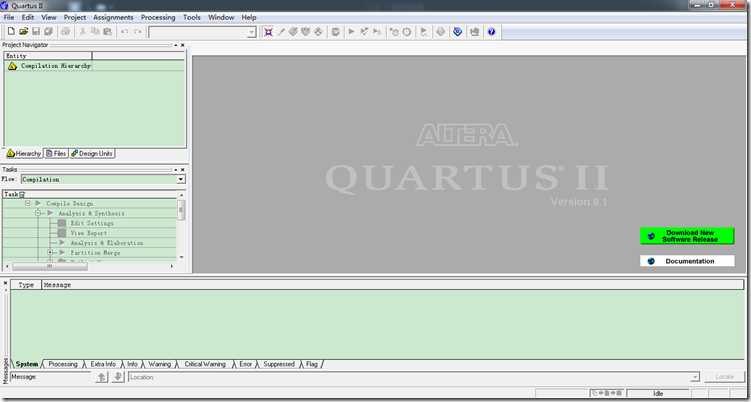Open the Window menu
Viewport: 751px width, 402px height.
tap(221, 17)
